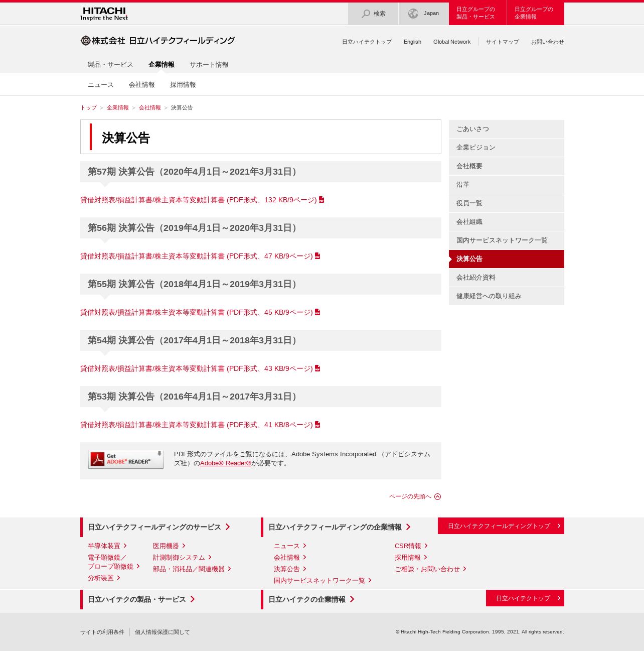Select 決算公告 in side menu
The width and height of the screenshot is (644, 651).
coord(507,259)
